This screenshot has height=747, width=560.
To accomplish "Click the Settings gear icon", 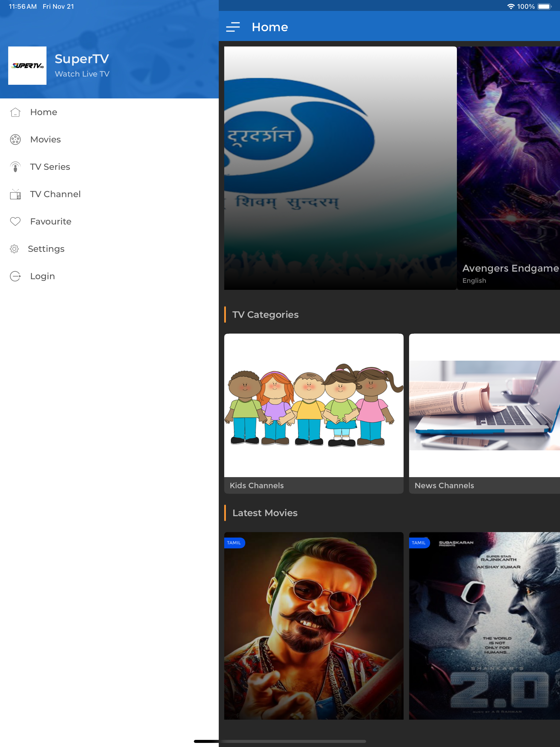I will click(x=14, y=249).
